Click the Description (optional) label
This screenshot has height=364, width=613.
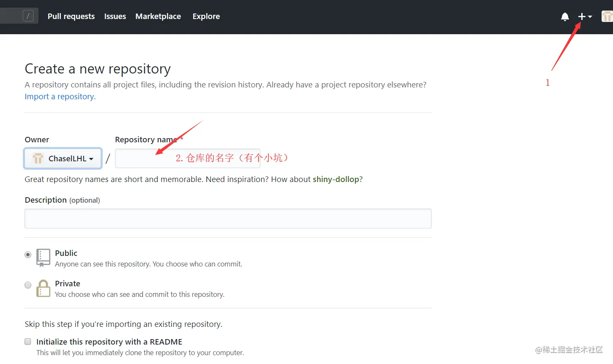(63, 200)
